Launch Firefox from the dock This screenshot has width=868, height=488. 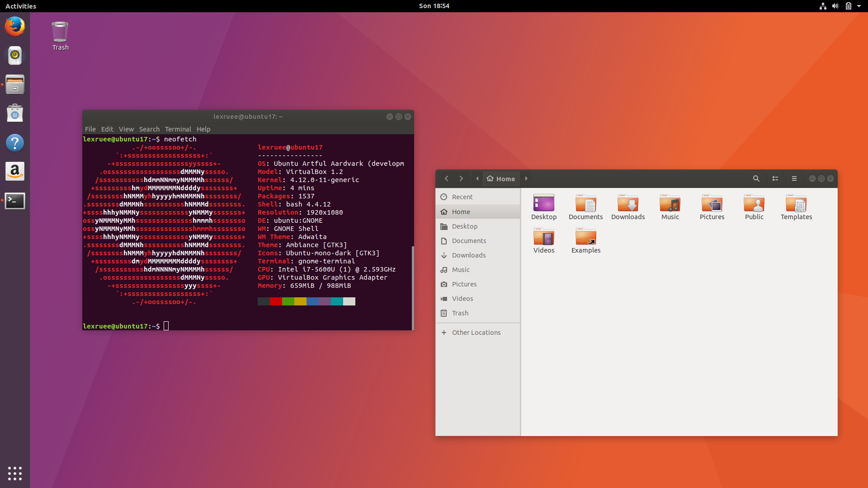click(15, 26)
